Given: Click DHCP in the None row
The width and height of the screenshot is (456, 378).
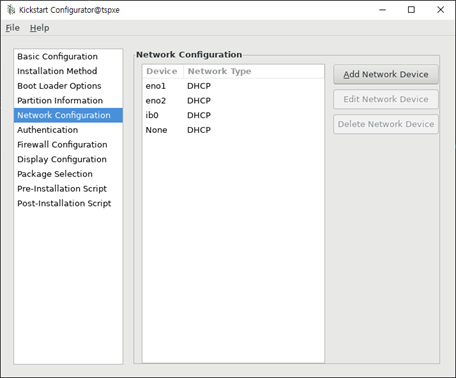Looking at the screenshot, I should [x=199, y=130].
